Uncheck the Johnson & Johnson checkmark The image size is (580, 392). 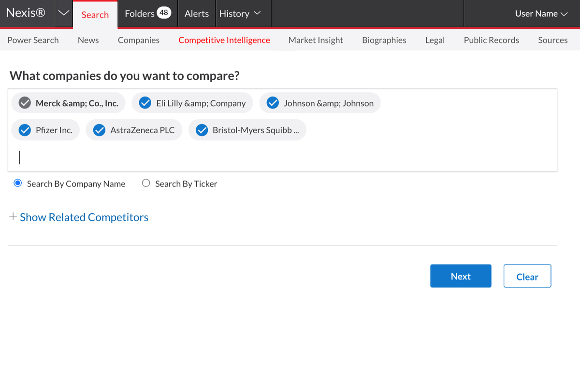[273, 103]
